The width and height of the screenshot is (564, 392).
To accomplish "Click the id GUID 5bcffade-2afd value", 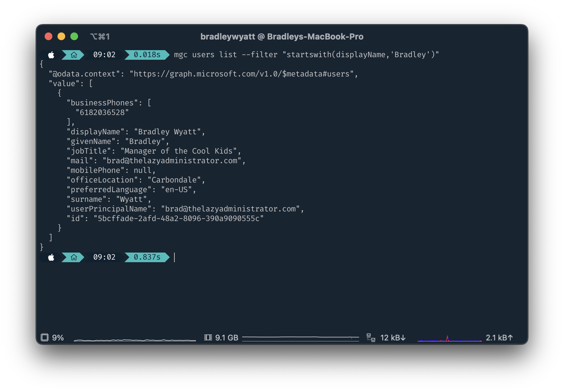I will (x=179, y=218).
